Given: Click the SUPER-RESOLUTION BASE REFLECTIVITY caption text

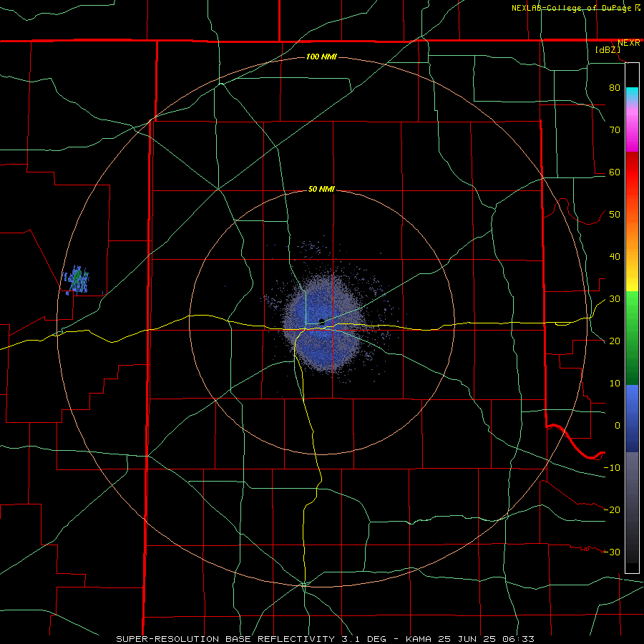Looking at the screenshot, I should (x=225, y=639).
